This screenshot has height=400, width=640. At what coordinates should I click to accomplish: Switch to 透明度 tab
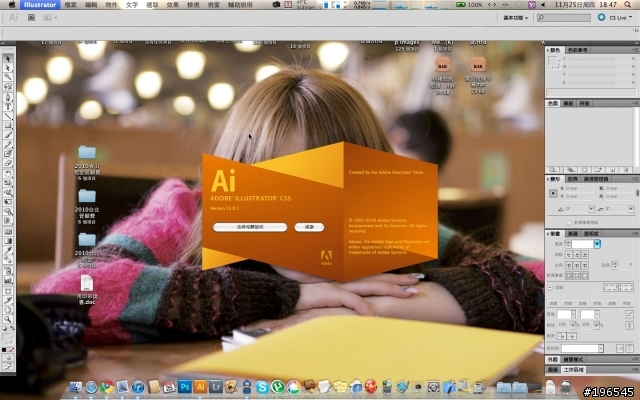click(x=591, y=233)
